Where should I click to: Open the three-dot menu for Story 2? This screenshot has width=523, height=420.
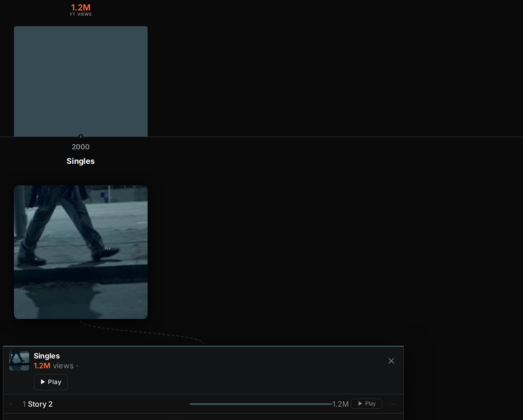pos(392,404)
